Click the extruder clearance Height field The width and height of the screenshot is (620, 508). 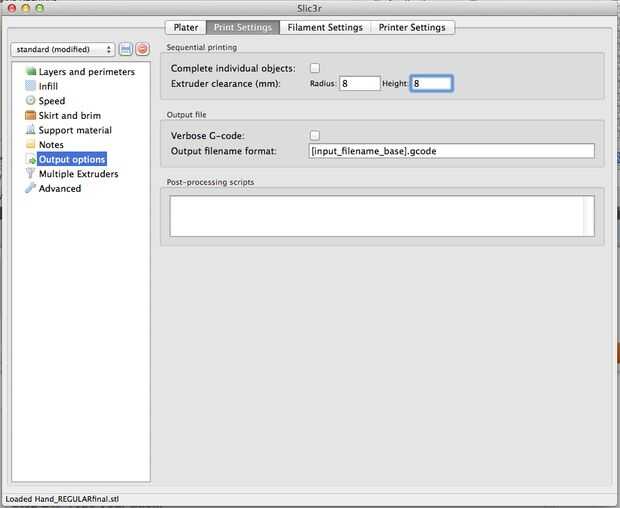click(431, 83)
